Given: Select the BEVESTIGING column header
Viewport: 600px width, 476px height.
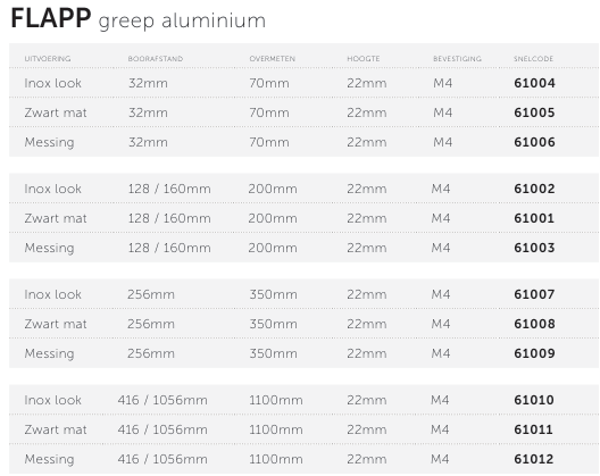Looking at the screenshot, I should click(457, 59).
